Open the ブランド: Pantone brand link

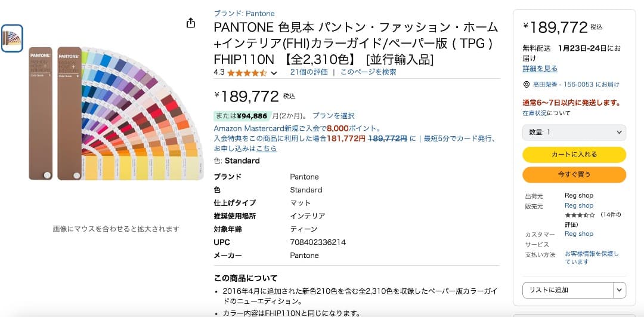(x=244, y=14)
